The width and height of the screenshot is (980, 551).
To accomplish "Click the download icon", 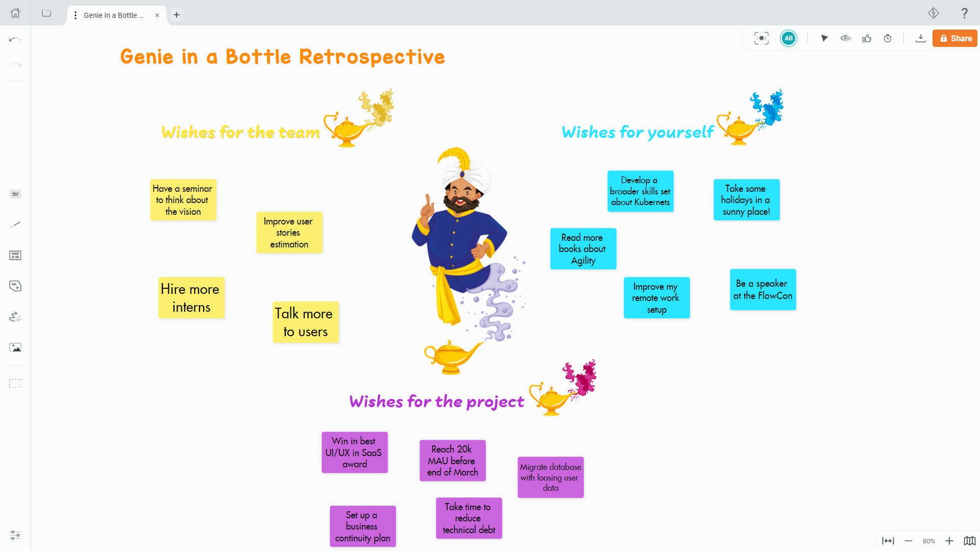I will [x=920, y=38].
